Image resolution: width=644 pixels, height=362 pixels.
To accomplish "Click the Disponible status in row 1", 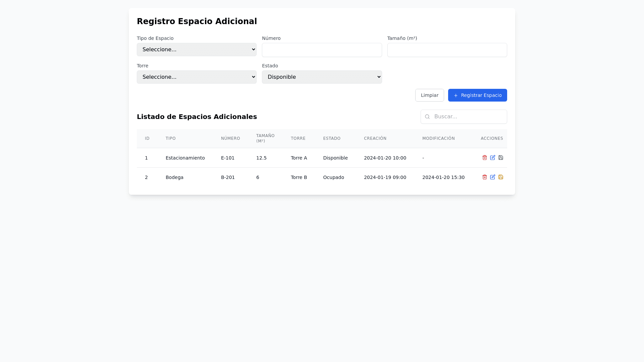I will [x=335, y=158].
